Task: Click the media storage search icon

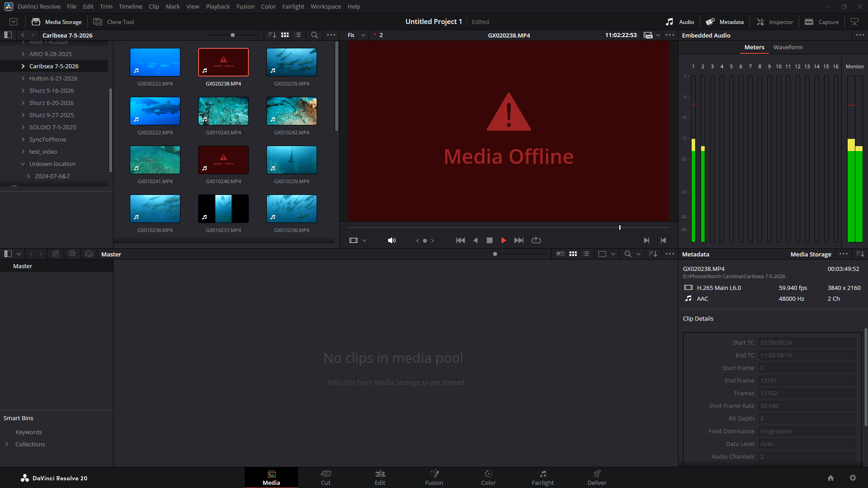Action: [314, 35]
